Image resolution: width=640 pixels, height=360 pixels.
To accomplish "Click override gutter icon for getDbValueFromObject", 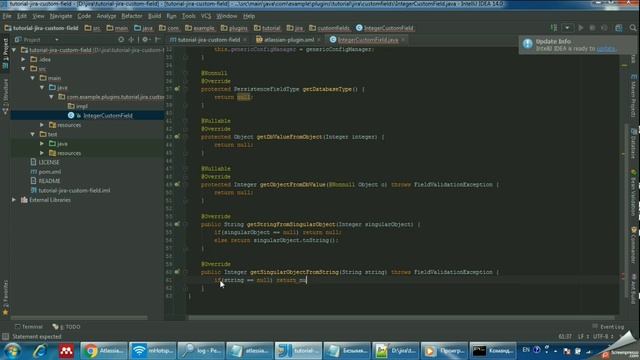I will click(177, 136).
